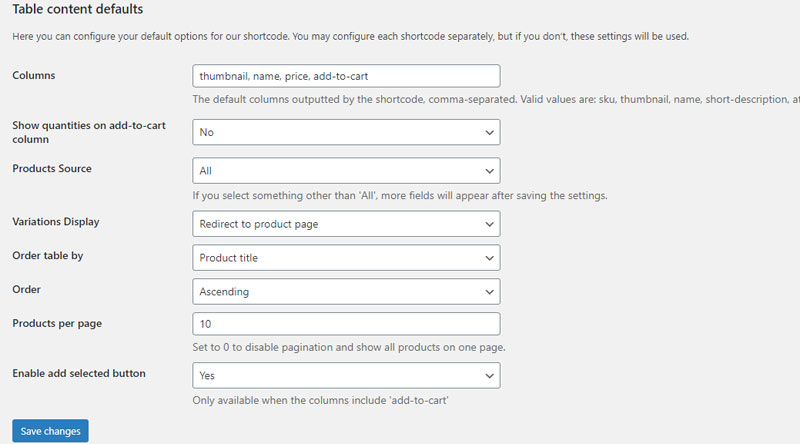Click the Order table by label

tap(47, 255)
